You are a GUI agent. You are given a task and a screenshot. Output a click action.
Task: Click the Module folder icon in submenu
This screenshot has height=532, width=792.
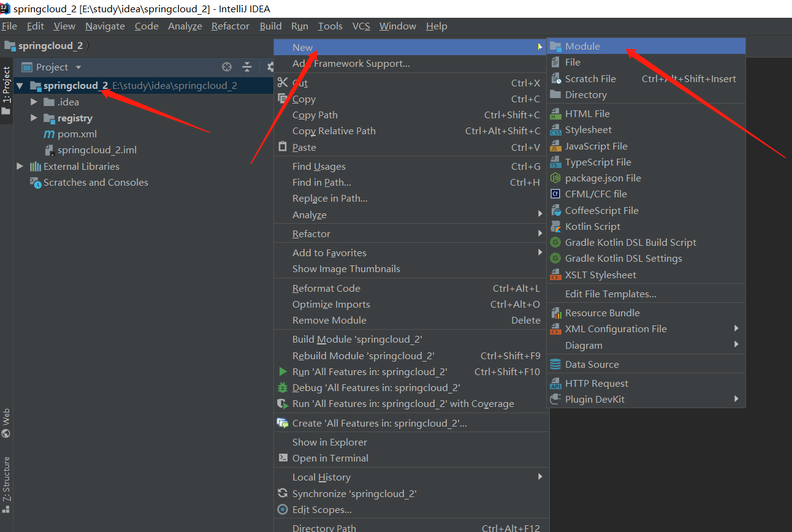(555, 46)
